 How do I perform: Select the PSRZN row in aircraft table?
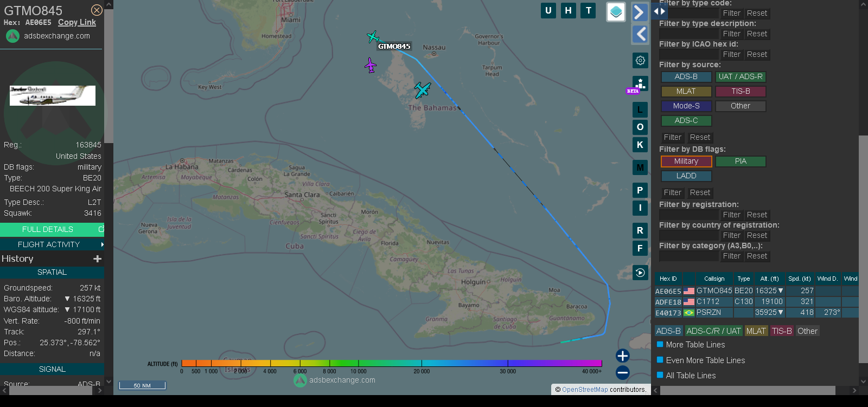pos(756,313)
